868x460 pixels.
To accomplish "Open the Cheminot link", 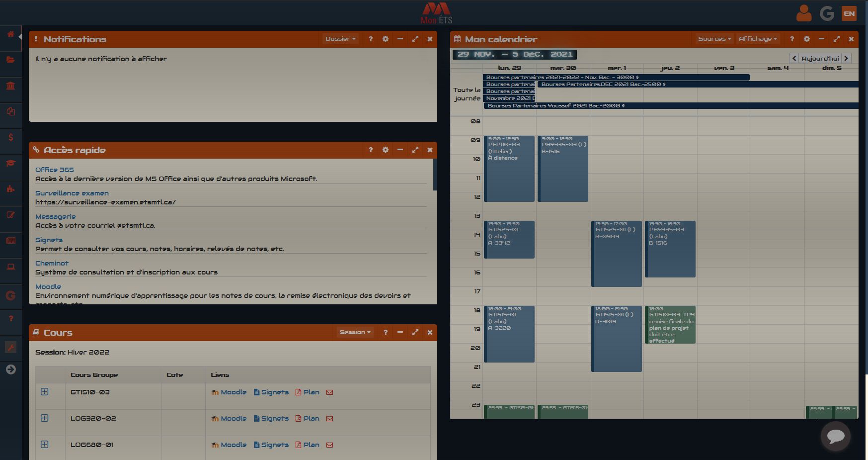I will (x=52, y=263).
